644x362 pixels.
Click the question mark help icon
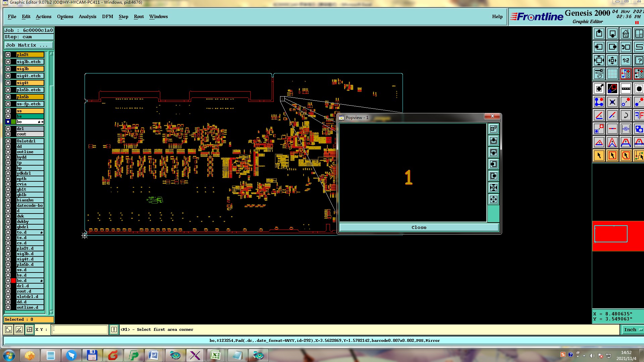[639, 61]
